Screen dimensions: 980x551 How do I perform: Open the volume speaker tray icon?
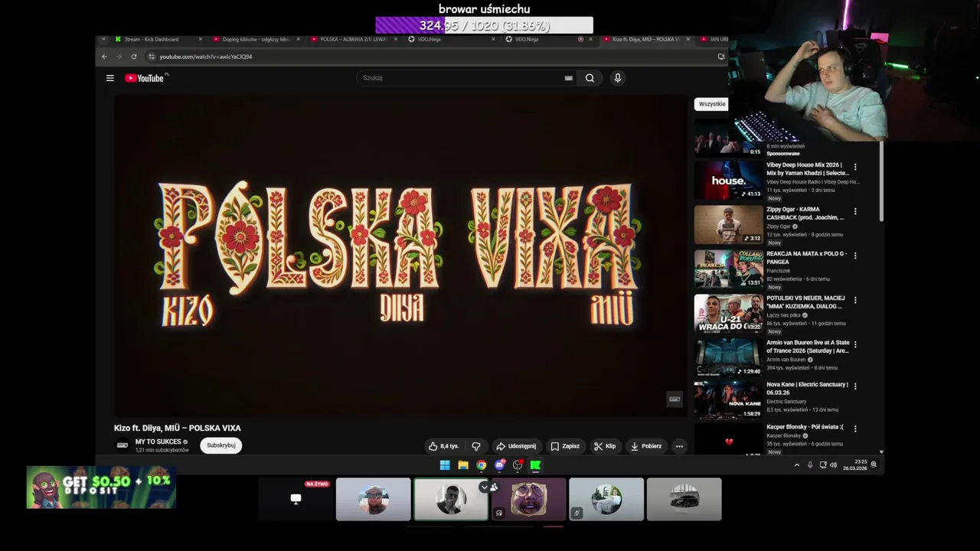point(834,465)
